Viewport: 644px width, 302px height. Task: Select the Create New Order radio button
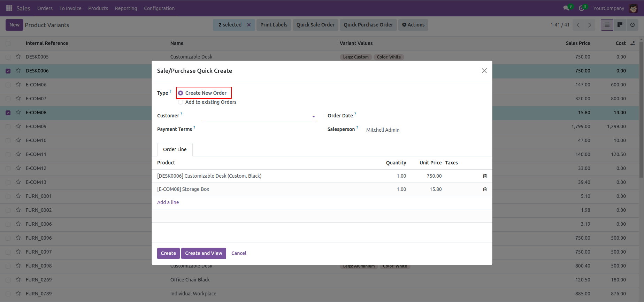point(181,93)
